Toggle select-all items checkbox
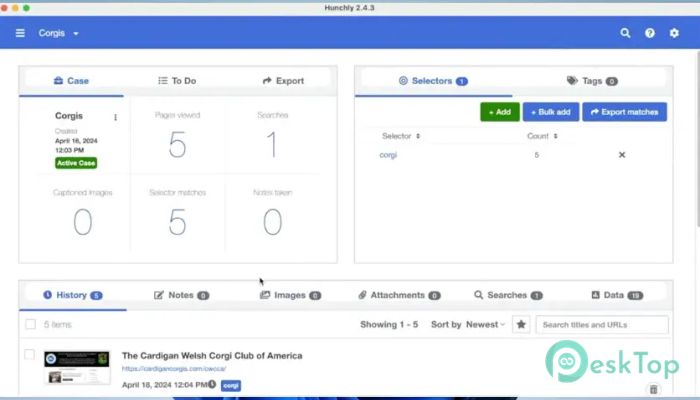This screenshot has height=400, width=700. click(x=30, y=324)
